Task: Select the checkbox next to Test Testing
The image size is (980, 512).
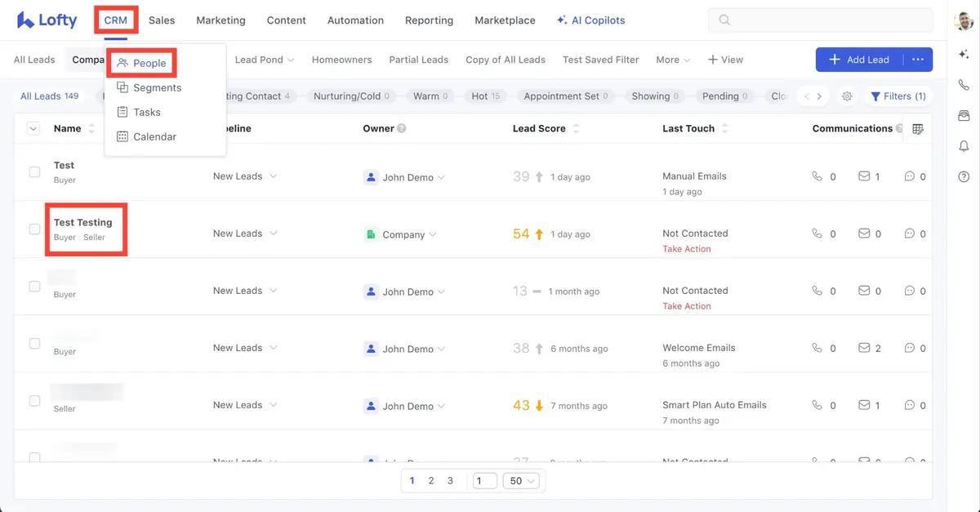Action: (x=34, y=229)
